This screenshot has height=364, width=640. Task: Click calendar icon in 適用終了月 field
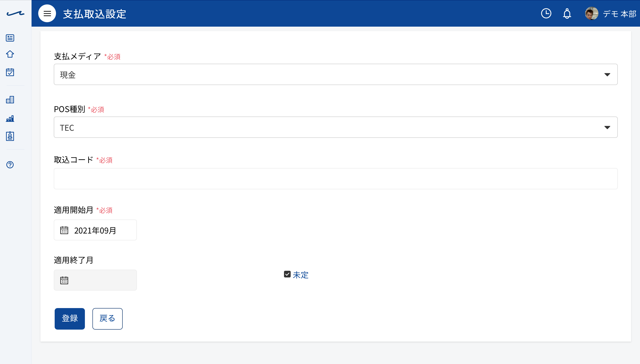64,280
